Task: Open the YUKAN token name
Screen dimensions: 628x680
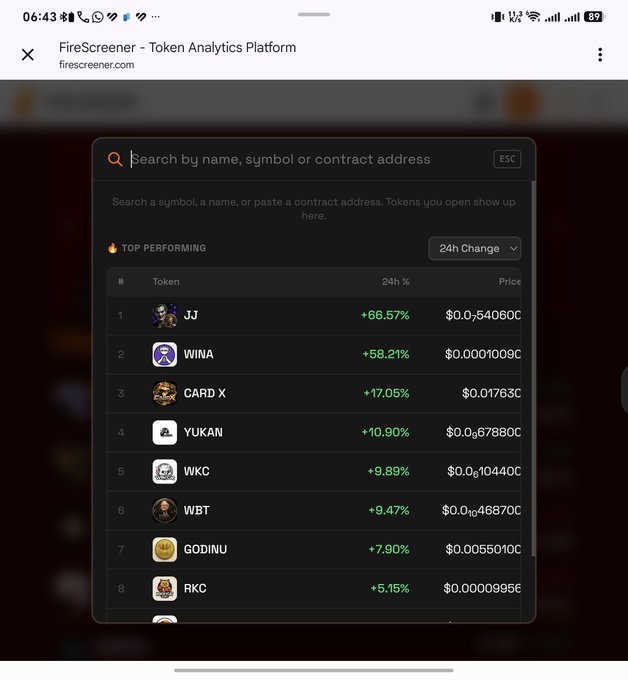Action: [203, 432]
